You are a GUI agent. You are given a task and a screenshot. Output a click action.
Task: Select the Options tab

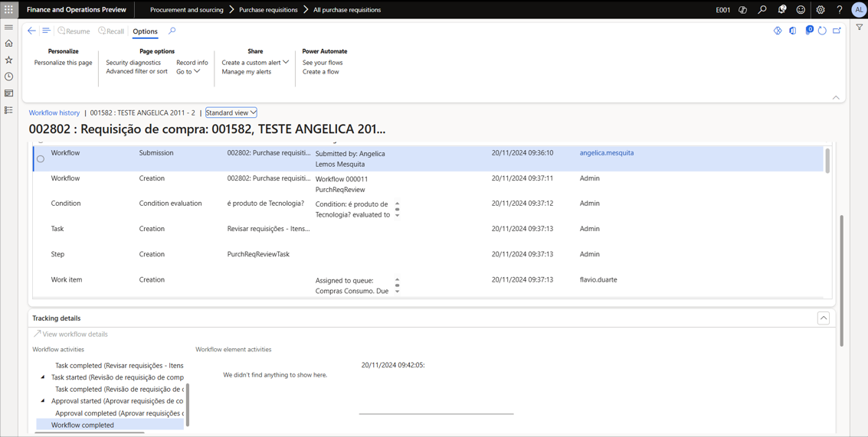point(145,31)
